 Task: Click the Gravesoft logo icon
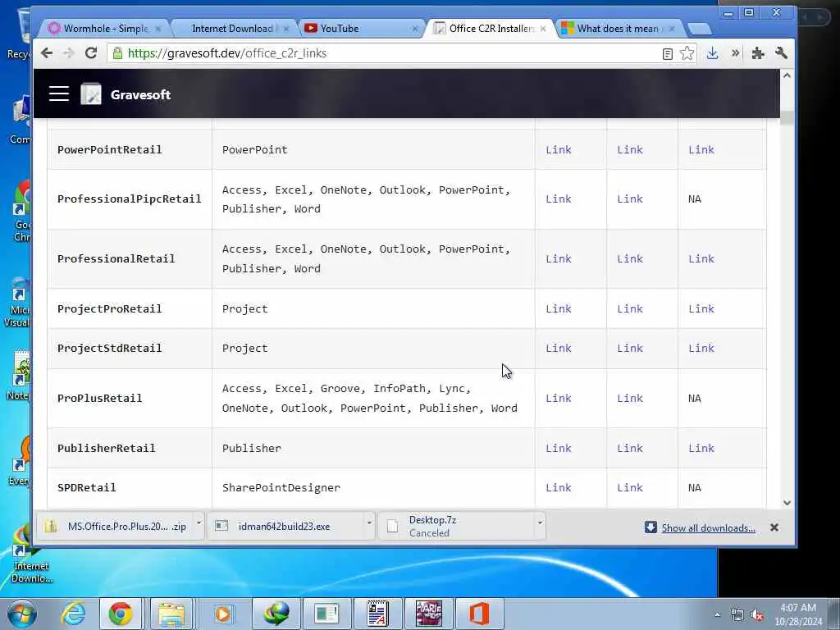click(91, 94)
